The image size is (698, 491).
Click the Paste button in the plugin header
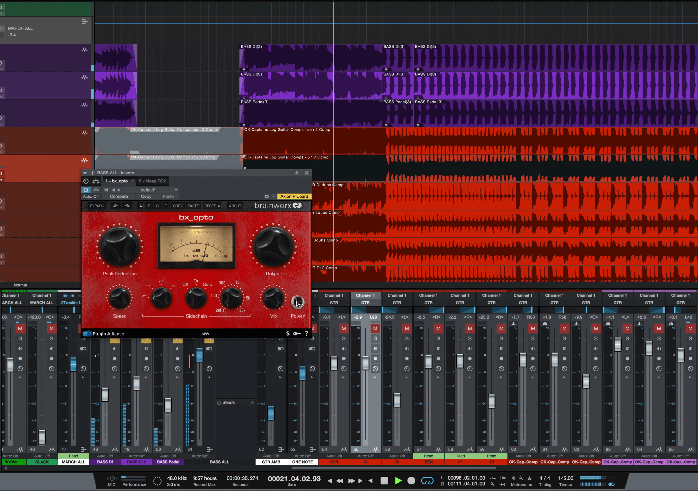[168, 196]
